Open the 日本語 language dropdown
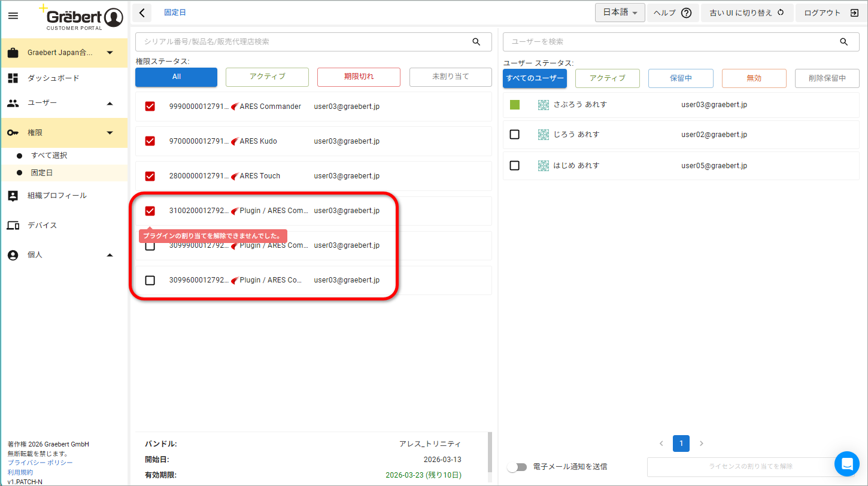868x486 pixels. pyautogui.click(x=620, y=13)
